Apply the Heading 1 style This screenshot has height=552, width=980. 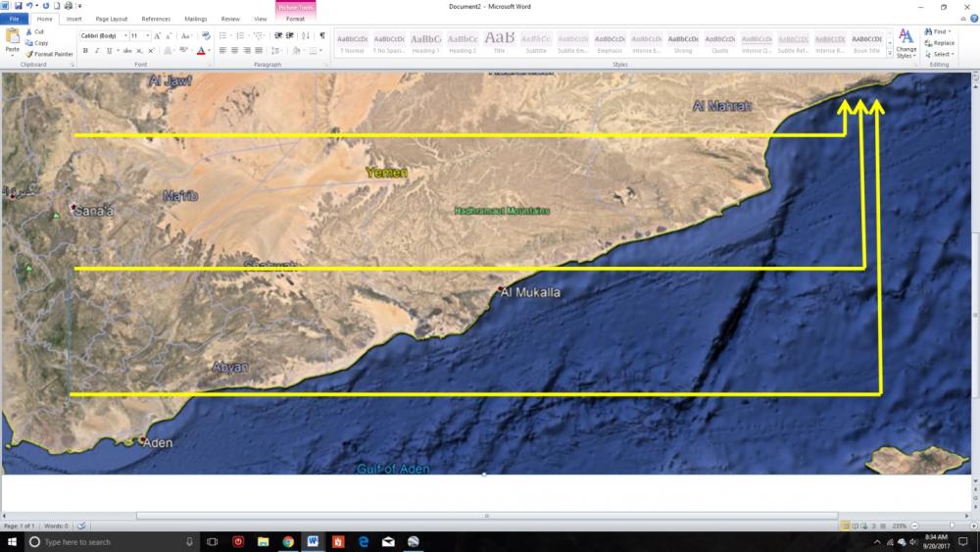point(425,42)
